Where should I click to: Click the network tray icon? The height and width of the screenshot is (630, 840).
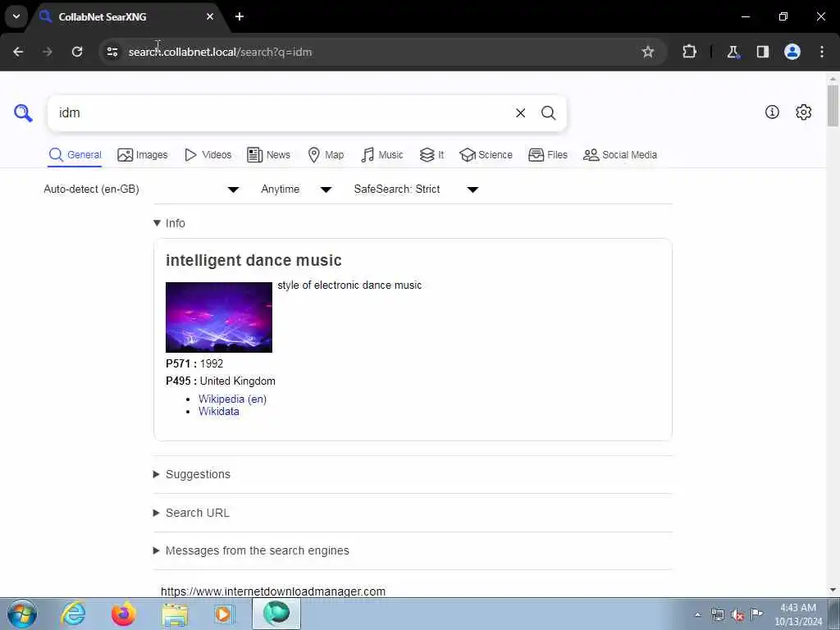pyautogui.click(x=717, y=615)
